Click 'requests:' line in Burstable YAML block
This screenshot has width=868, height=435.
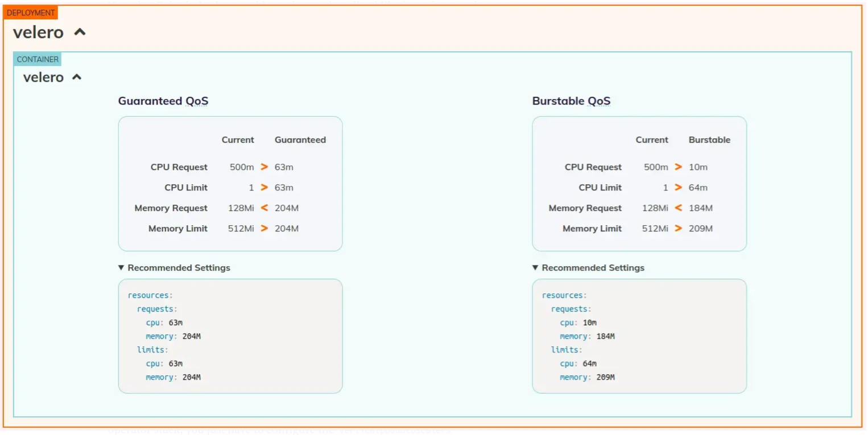click(571, 309)
